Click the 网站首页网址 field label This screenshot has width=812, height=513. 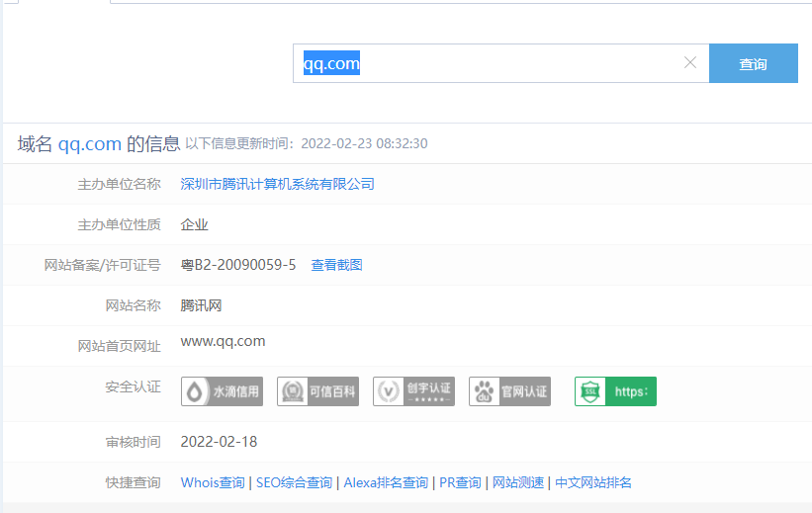pyautogui.click(x=119, y=346)
